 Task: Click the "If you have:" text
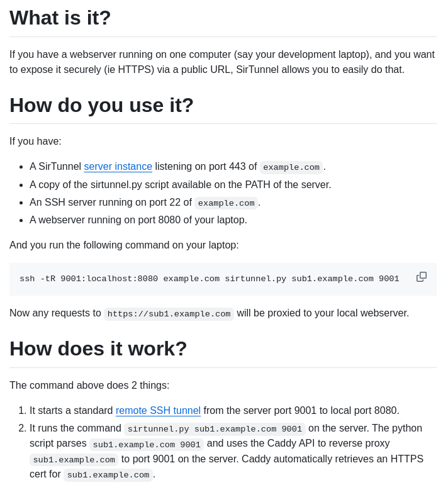point(35,142)
